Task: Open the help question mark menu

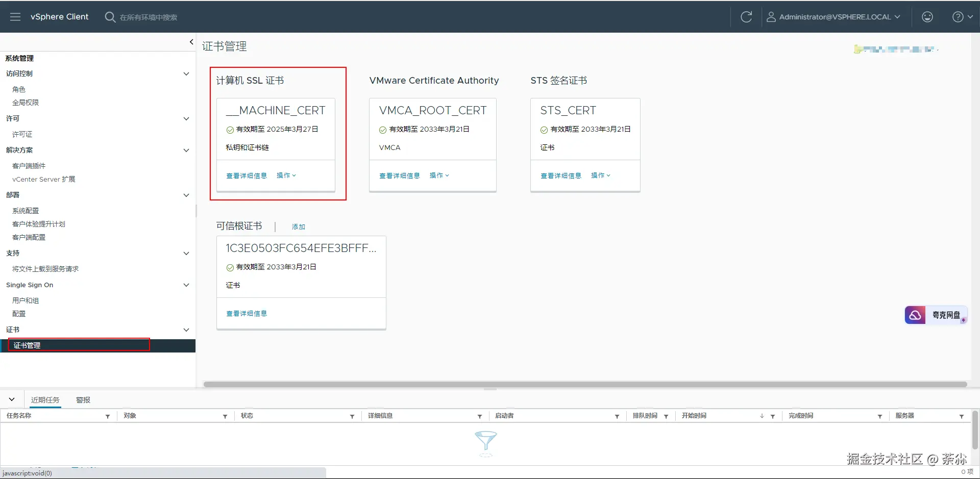Action: 962,17
